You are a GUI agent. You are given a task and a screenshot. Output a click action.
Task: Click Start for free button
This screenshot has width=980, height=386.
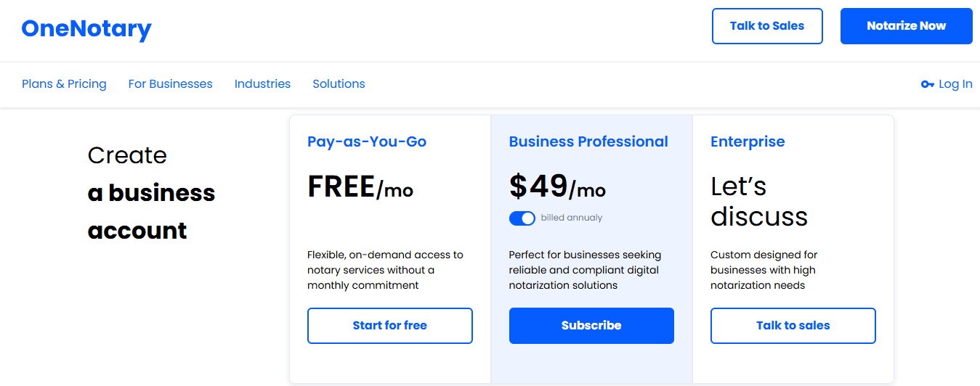pyautogui.click(x=390, y=326)
